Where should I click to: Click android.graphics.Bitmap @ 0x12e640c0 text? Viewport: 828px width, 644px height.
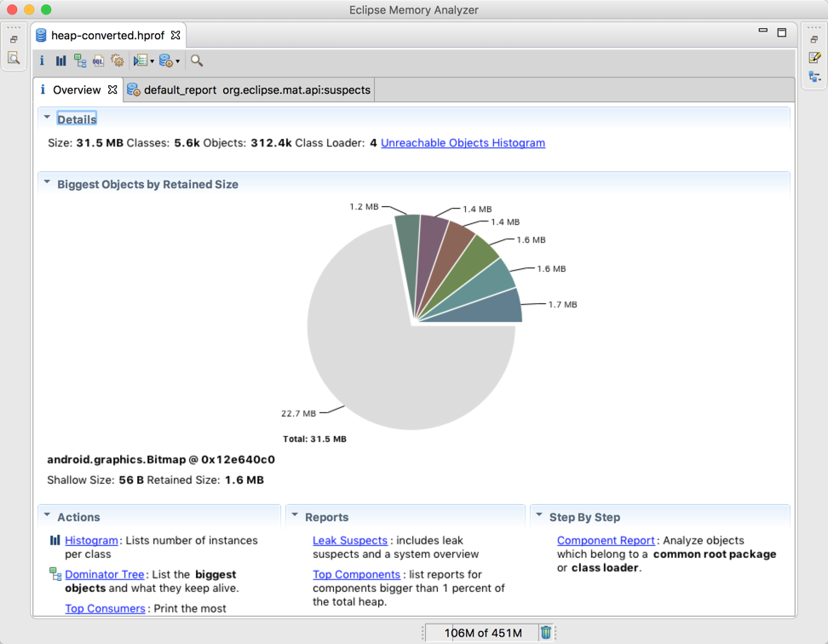[161, 460]
